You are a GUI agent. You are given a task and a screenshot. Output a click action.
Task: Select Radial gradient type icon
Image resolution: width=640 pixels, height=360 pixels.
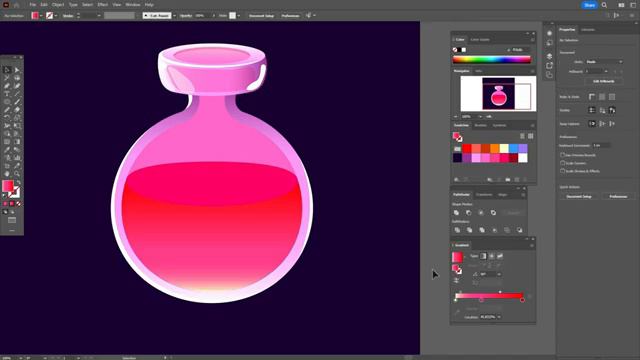pyautogui.click(x=491, y=256)
